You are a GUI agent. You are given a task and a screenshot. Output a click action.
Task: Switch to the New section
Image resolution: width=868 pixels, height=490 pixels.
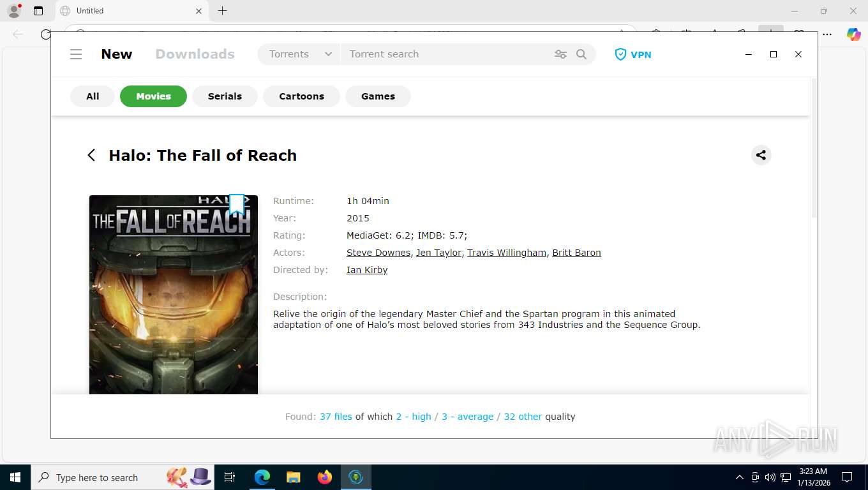click(117, 54)
